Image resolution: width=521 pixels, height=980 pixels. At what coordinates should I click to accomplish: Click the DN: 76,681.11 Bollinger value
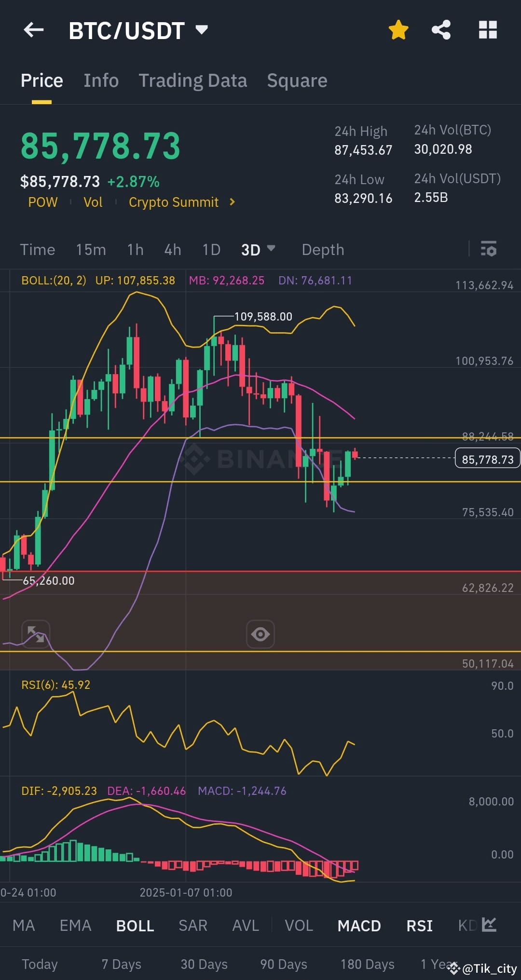(x=315, y=281)
